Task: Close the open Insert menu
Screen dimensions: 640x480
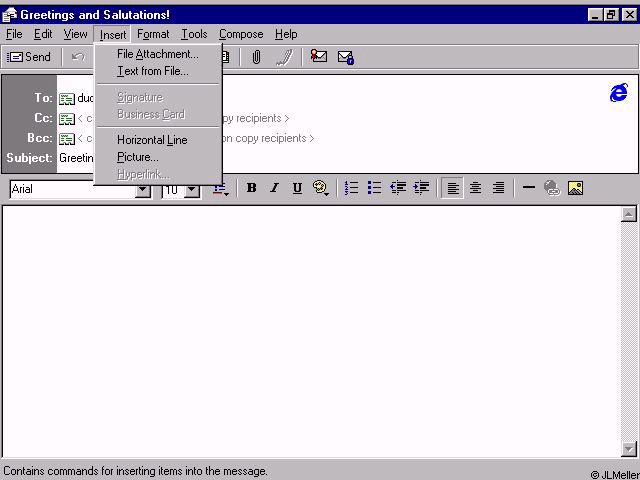Action: click(x=113, y=35)
